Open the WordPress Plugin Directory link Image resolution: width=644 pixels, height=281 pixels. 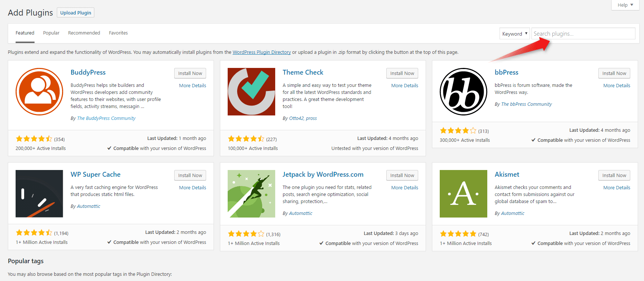[261, 52]
